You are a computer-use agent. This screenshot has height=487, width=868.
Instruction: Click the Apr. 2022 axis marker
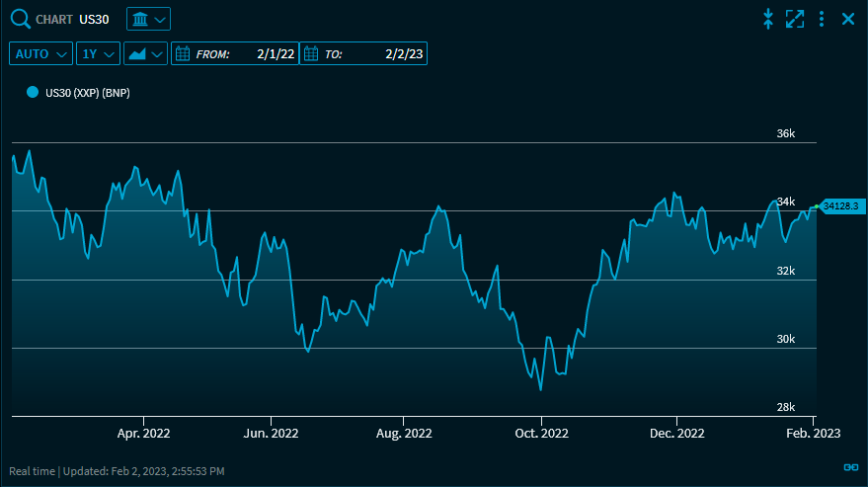pyautogui.click(x=144, y=433)
